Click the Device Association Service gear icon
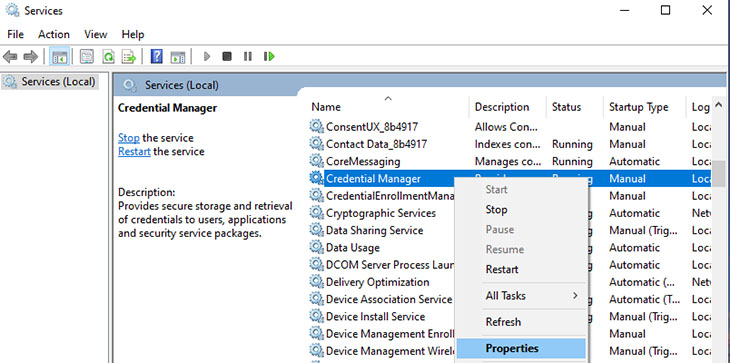The width and height of the screenshot is (730, 363). tap(316, 299)
